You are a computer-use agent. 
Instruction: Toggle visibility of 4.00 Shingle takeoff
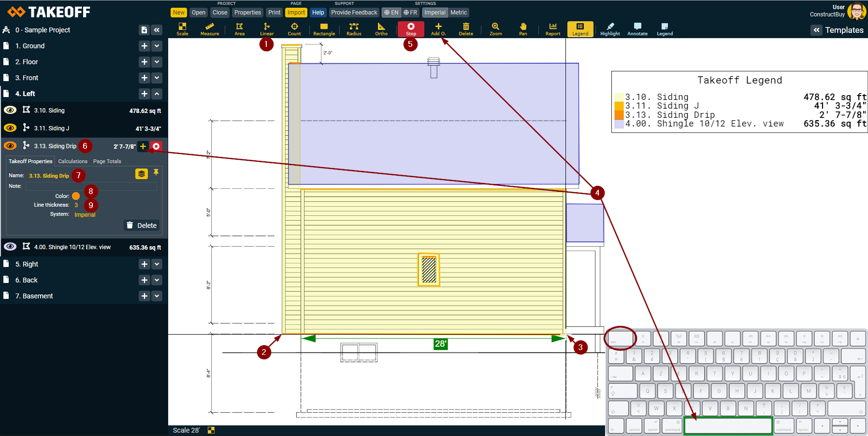tap(10, 247)
